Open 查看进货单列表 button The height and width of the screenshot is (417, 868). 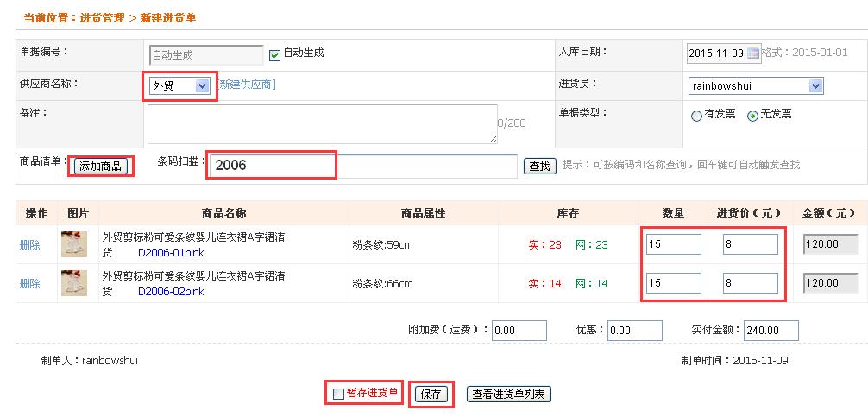point(508,395)
